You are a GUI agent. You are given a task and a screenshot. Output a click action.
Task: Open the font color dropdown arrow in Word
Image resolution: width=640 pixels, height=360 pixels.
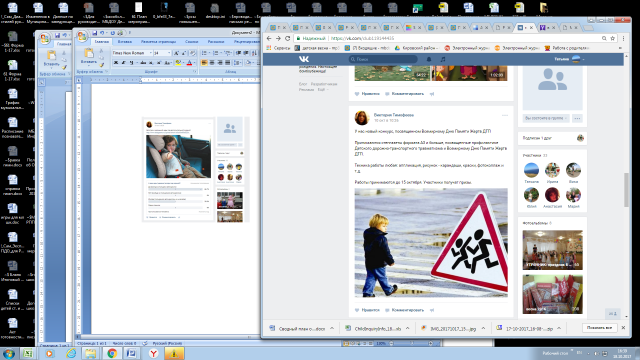tap(194, 63)
